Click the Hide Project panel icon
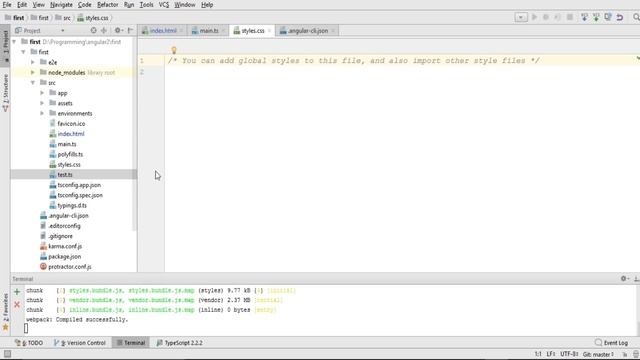This screenshot has width=640, height=360. (x=130, y=30)
